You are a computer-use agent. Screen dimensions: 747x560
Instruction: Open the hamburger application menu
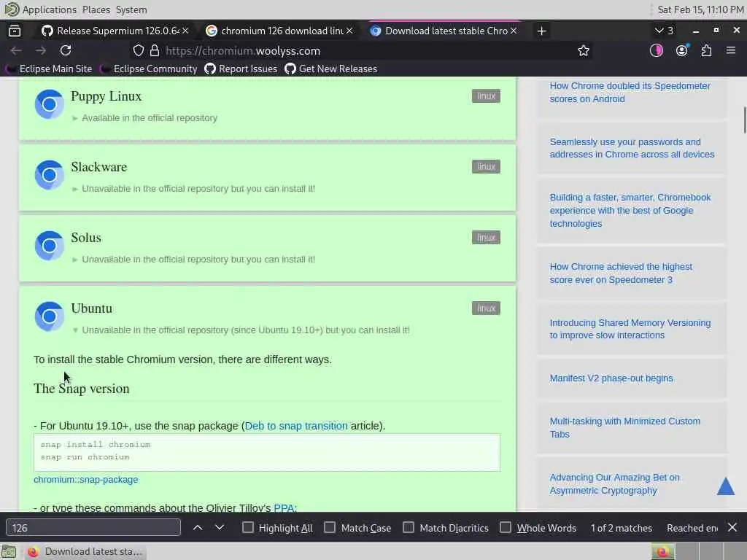tap(731, 50)
